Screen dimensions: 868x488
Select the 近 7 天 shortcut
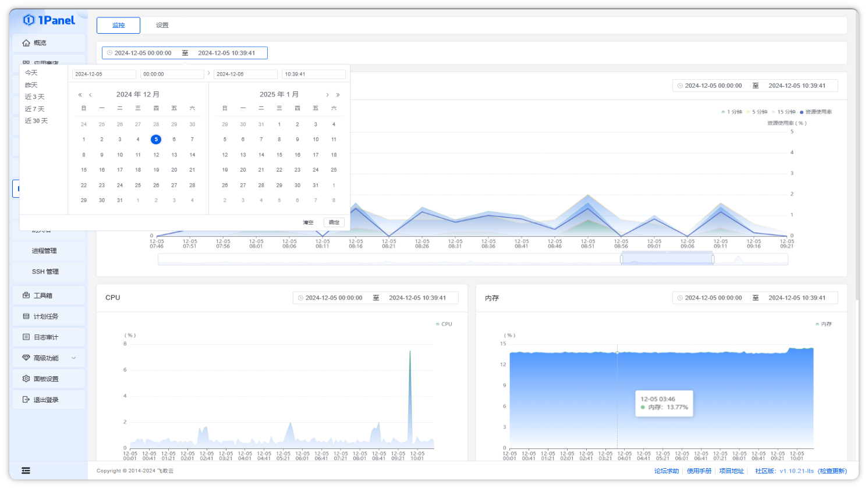point(35,109)
